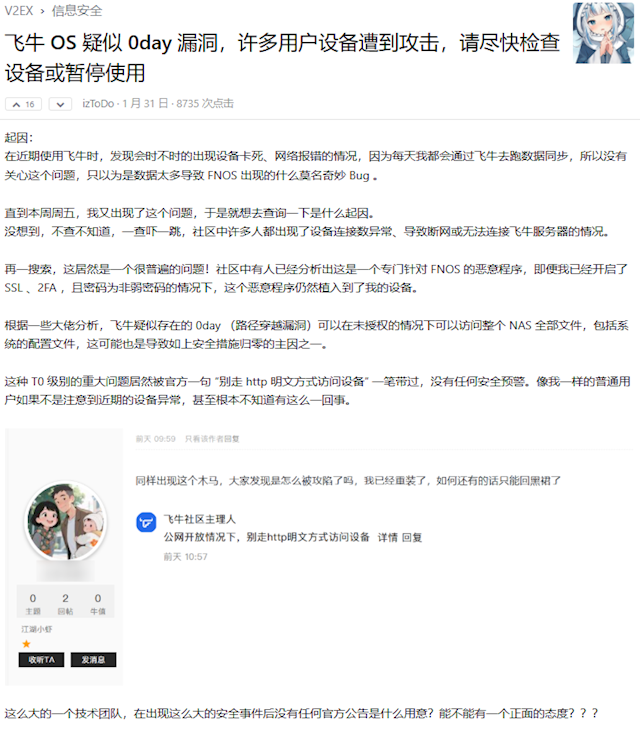
Task: Click the 发消息 button
Action: (x=93, y=660)
